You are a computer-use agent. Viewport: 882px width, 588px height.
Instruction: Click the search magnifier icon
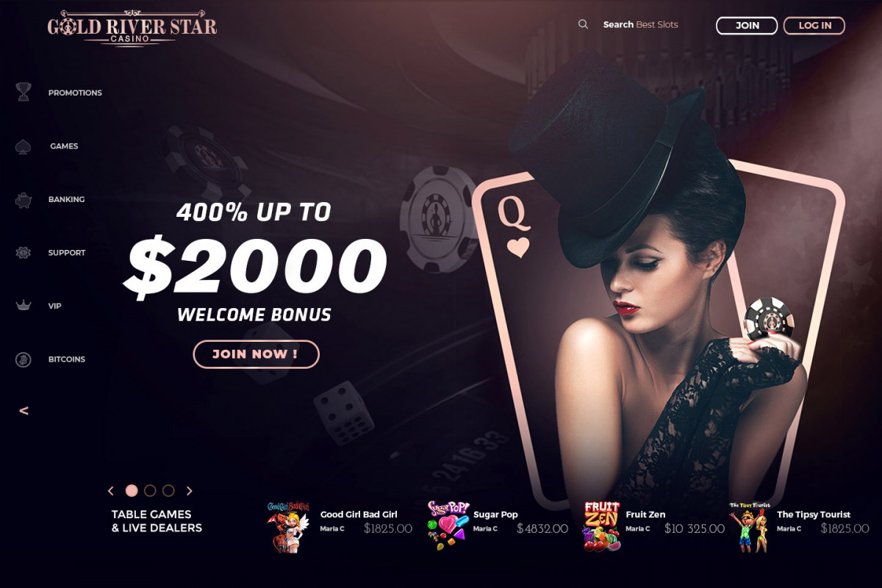click(583, 24)
